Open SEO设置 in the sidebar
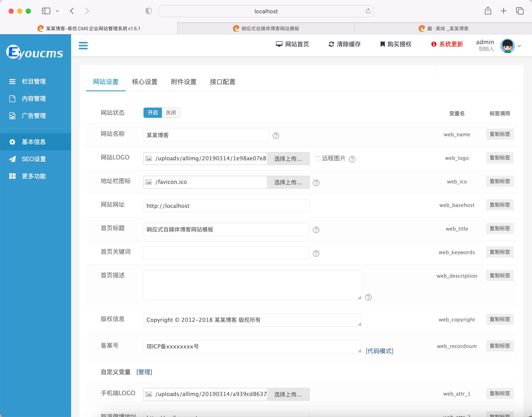 [35, 159]
